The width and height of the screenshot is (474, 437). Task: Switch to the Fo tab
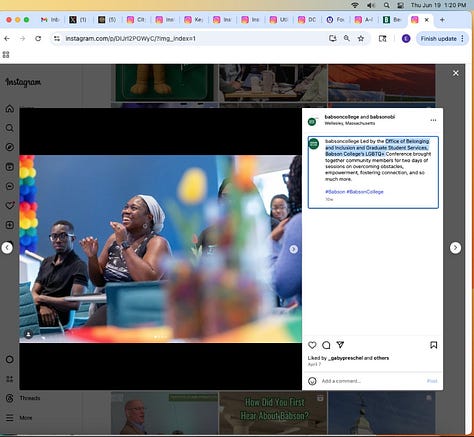[x=335, y=20]
